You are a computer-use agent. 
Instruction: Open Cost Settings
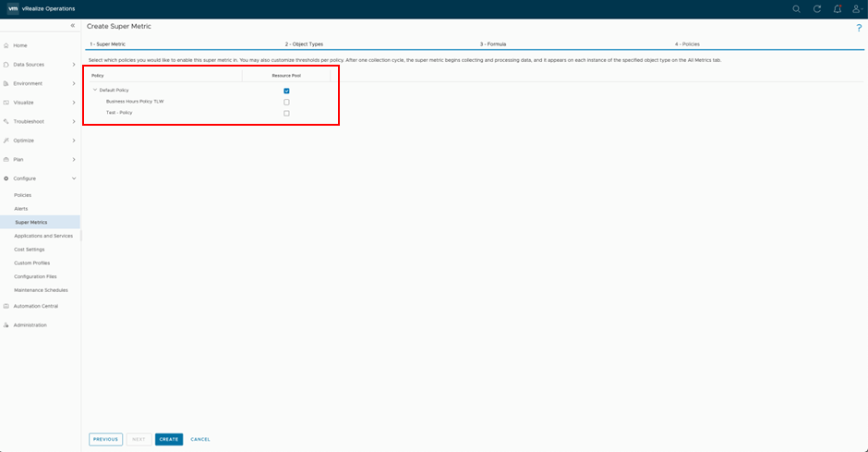30,250
